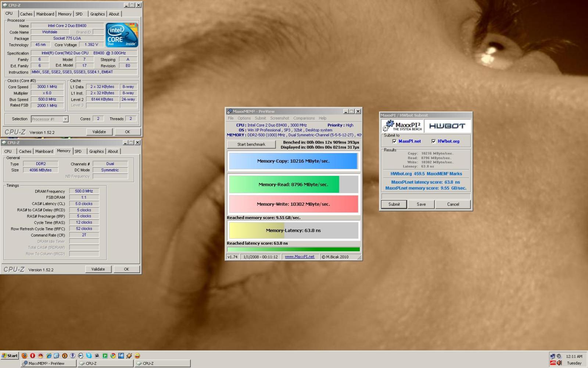588x368 pixels.
Task: Open the File menu in MaxxMEM²
Action: [231, 118]
